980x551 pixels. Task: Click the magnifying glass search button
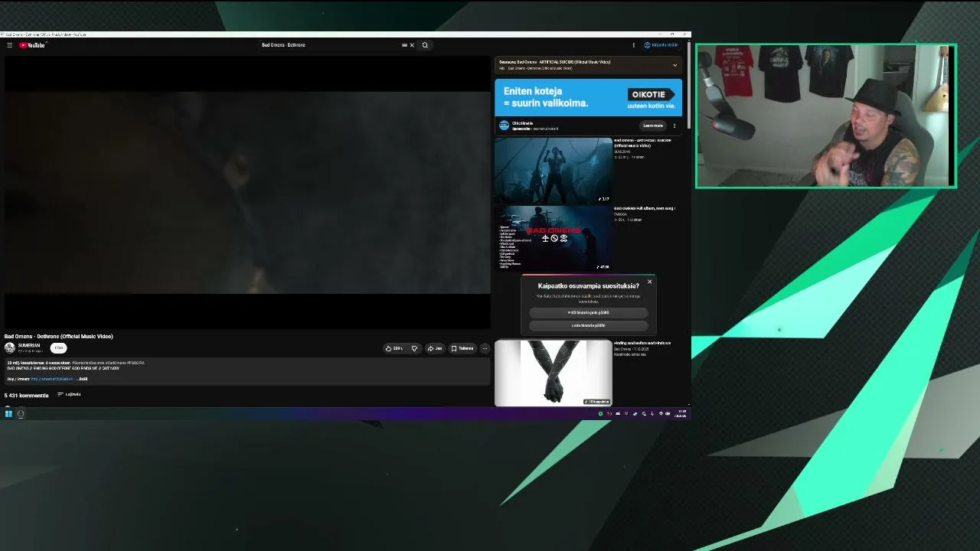[425, 45]
